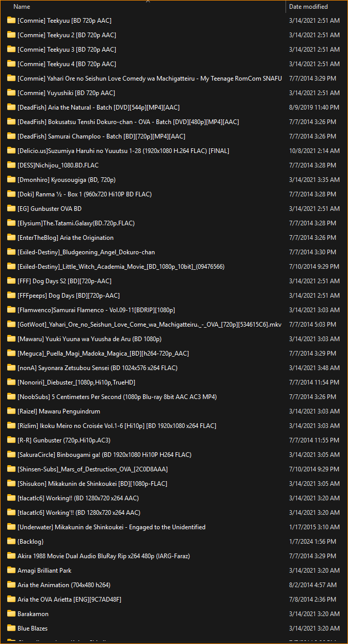Click the 1/7/2024 1:56 PM date cell
This screenshot has height=644, width=348.
312,542
